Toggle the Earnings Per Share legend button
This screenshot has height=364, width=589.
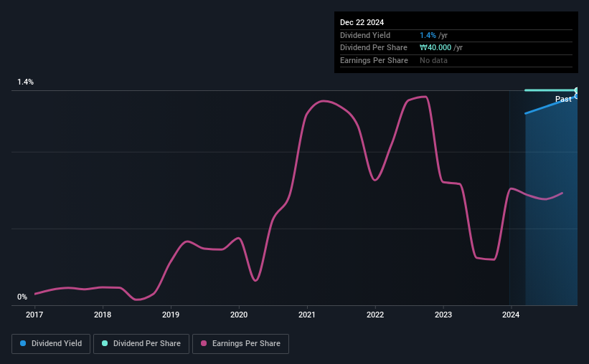[x=240, y=343]
